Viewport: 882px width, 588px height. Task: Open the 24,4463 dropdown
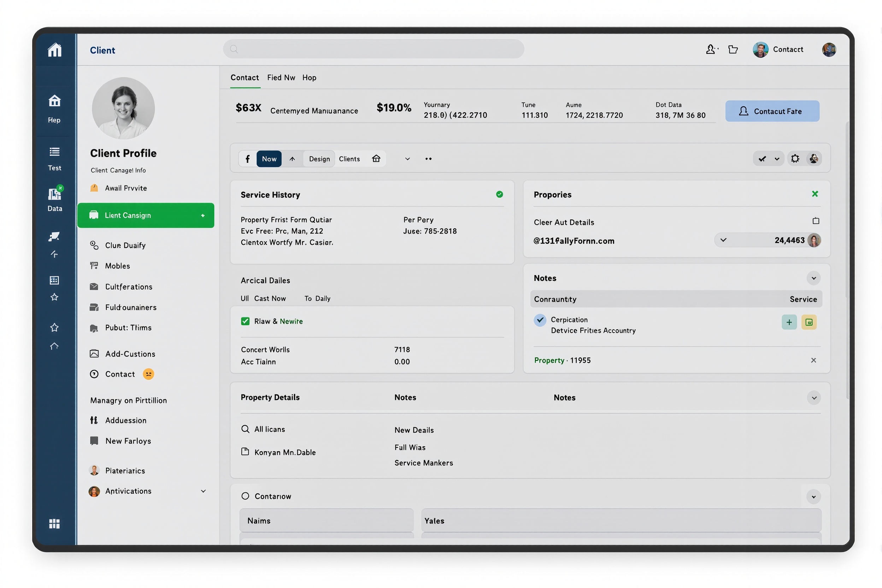coord(724,240)
